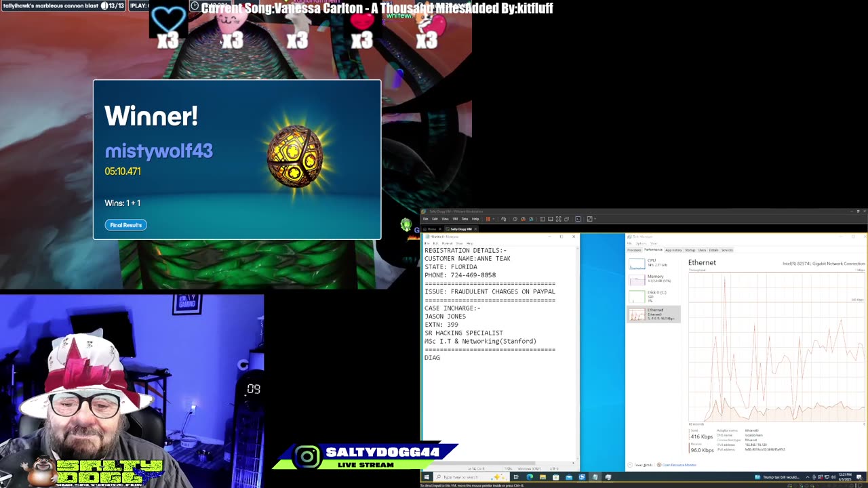Screen dimensions: 868x488
Task: Show hidden tray icons chevron
Action: point(808,477)
